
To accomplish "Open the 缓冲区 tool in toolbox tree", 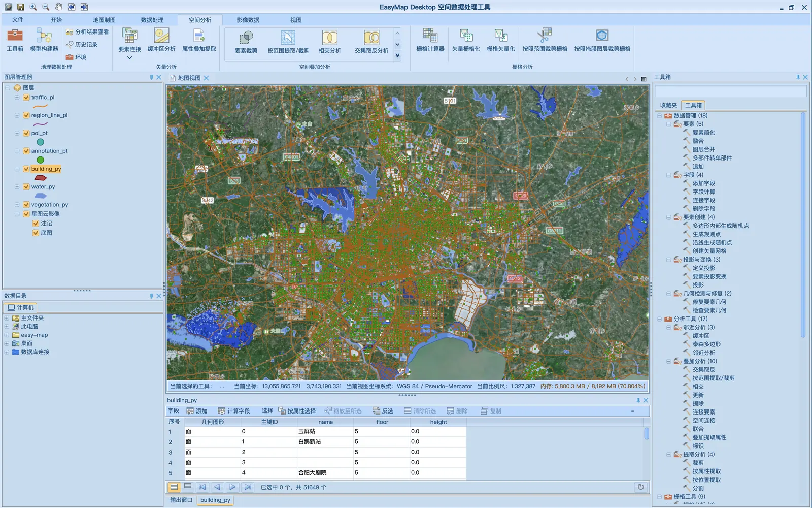I will pyautogui.click(x=701, y=336).
